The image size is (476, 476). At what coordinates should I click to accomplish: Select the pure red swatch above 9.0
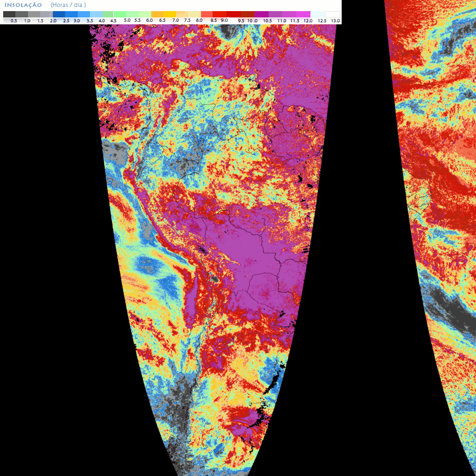[219, 14]
